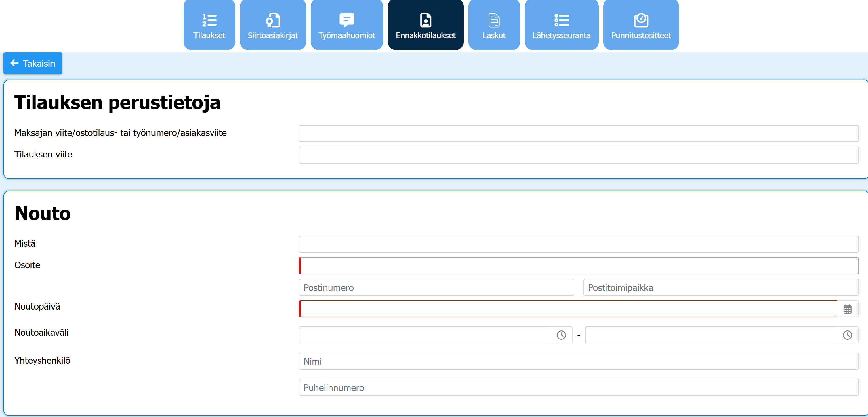Viewport: 868px width, 417px height.
Task: Click the Takaisin back button
Action: [x=33, y=63]
